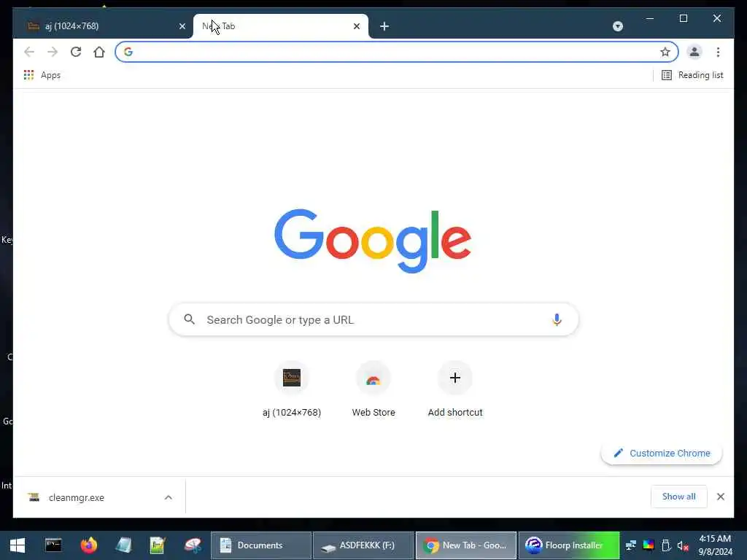Image resolution: width=747 pixels, height=560 pixels.
Task: Launch the command prompt from taskbar
Action: coord(53,545)
